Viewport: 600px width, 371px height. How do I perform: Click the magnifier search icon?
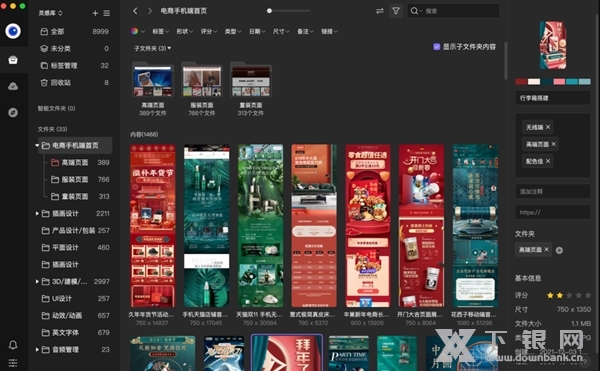point(414,11)
